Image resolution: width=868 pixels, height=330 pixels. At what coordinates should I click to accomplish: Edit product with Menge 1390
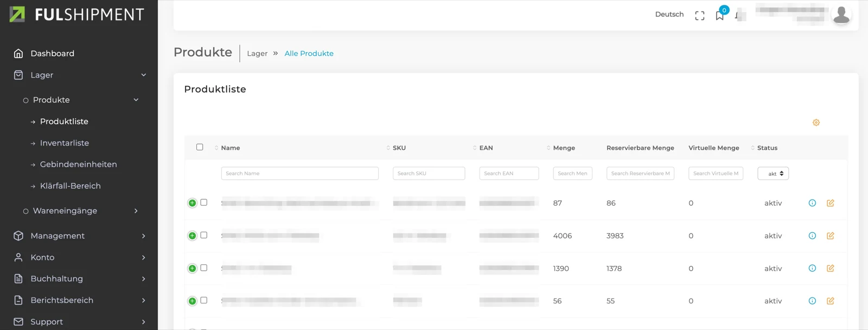[831, 268]
